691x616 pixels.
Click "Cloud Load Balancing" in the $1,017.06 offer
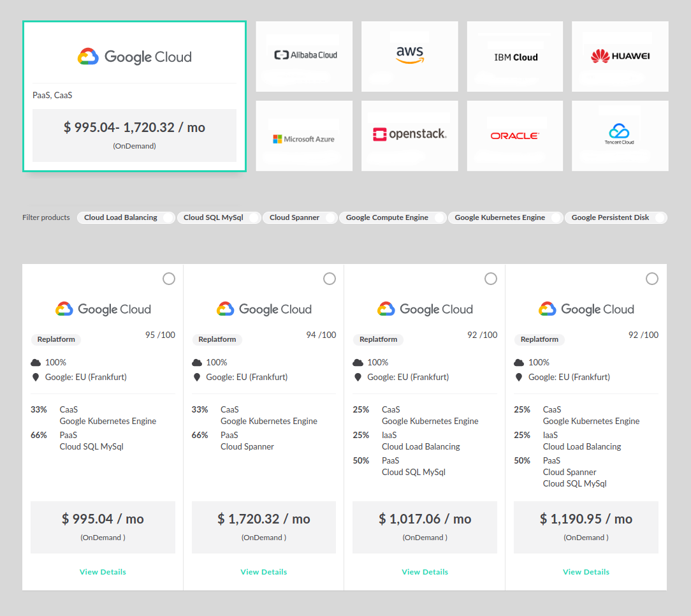click(x=421, y=446)
